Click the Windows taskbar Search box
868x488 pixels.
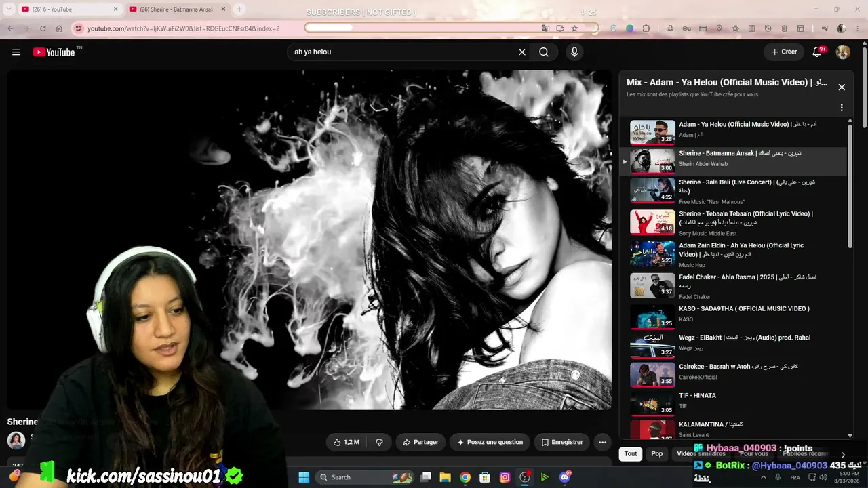[x=366, y=477]
